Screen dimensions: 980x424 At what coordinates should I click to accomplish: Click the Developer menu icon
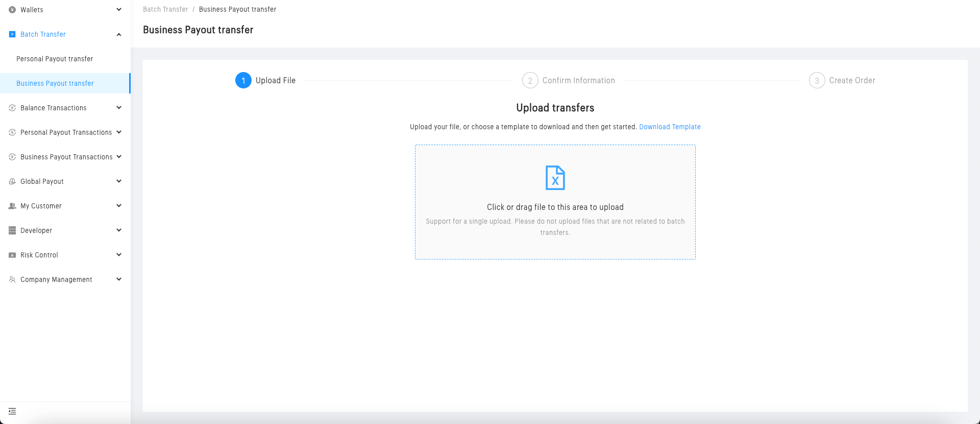12,230
